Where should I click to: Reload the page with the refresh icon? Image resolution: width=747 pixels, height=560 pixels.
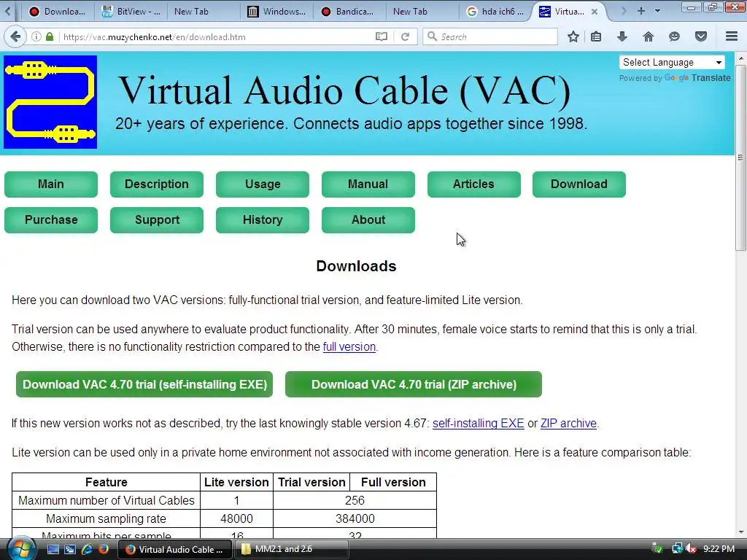coord(405,36)
